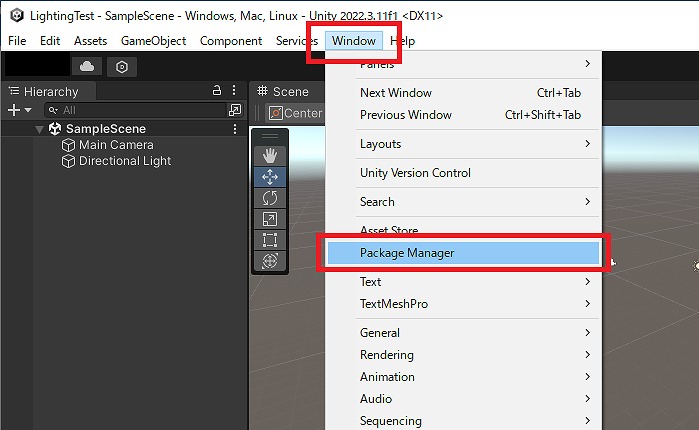Expand the Rendering submenu
Viewport: 699px width, 430px height.
click(x=464, y=355)
